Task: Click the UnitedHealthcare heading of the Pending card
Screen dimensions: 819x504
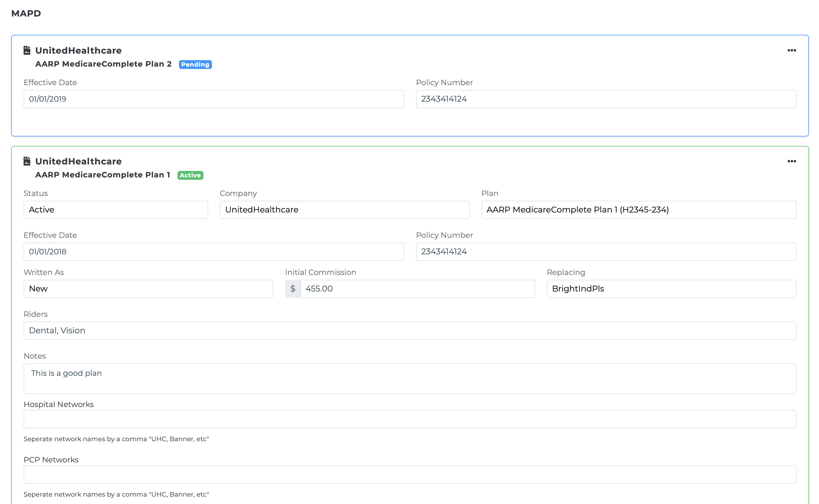Action: tap(78, 50)
